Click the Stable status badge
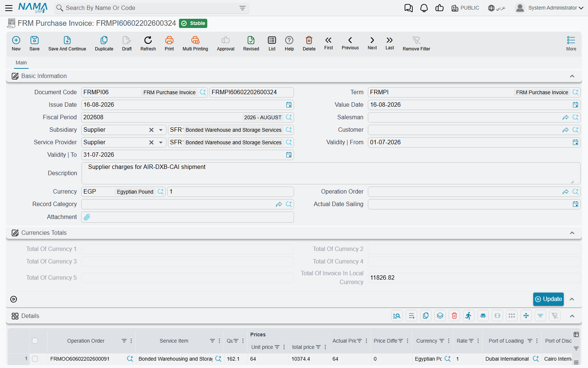Image resolution: width=588 pixels, height=368 pixels. (193, 24)
